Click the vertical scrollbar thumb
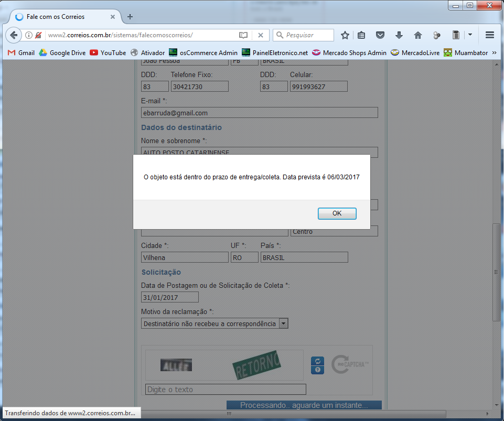504x421 pixels. pyautogui.click(x=497, y=272)
